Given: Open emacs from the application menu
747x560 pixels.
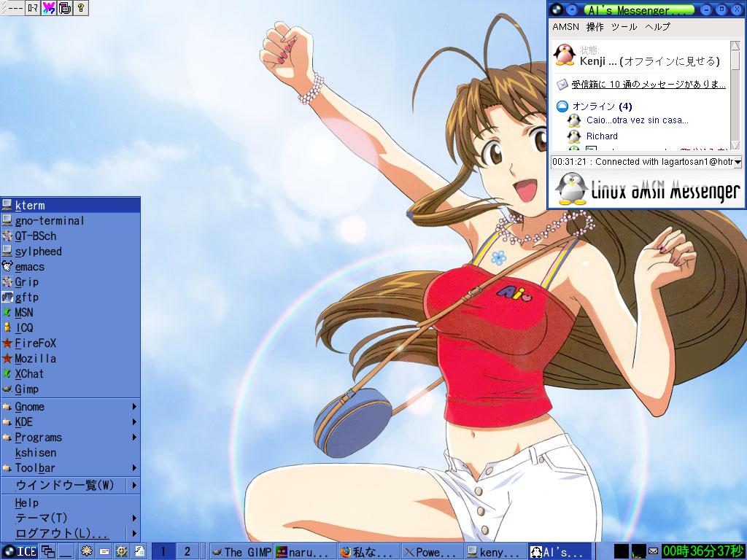Looking at the screenshot, I should pos(30,267).
